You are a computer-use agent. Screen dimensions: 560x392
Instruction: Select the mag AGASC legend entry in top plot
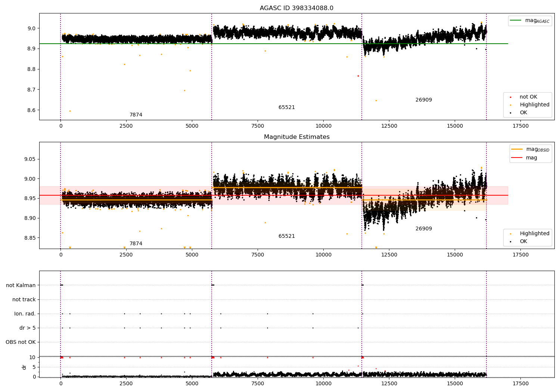coord(530,21)
